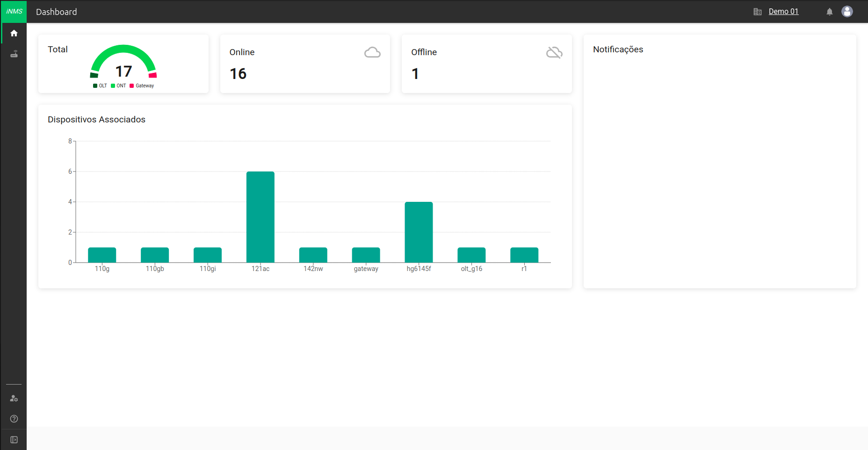868x450 pixels.
Task: Click the Dispositivos Associados heading
Action: click(96, 120)
